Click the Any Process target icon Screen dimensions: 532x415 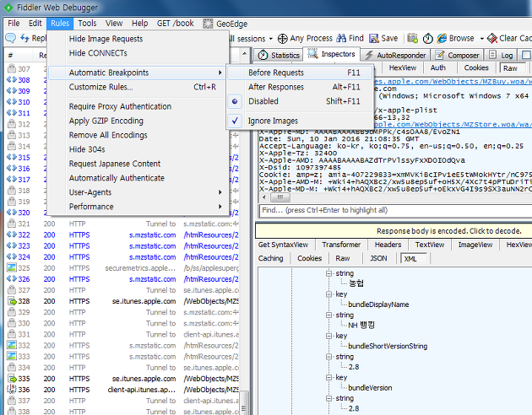(282, 39)
